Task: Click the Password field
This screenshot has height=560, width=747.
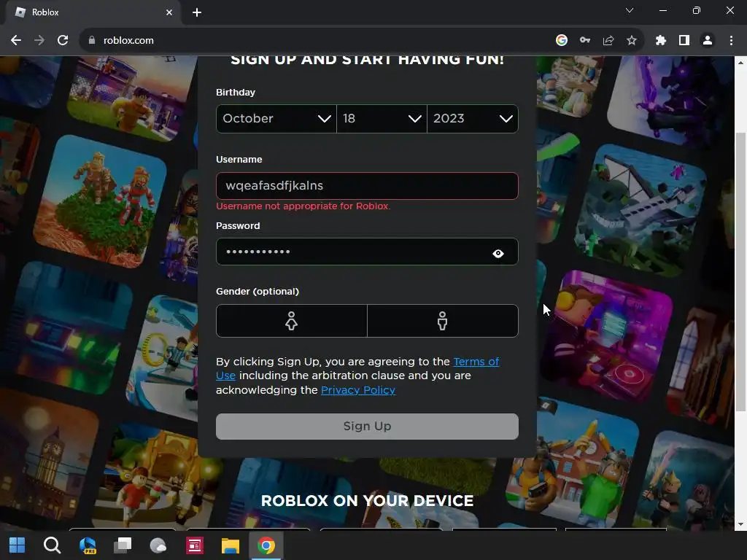Action: coord(367,252)
